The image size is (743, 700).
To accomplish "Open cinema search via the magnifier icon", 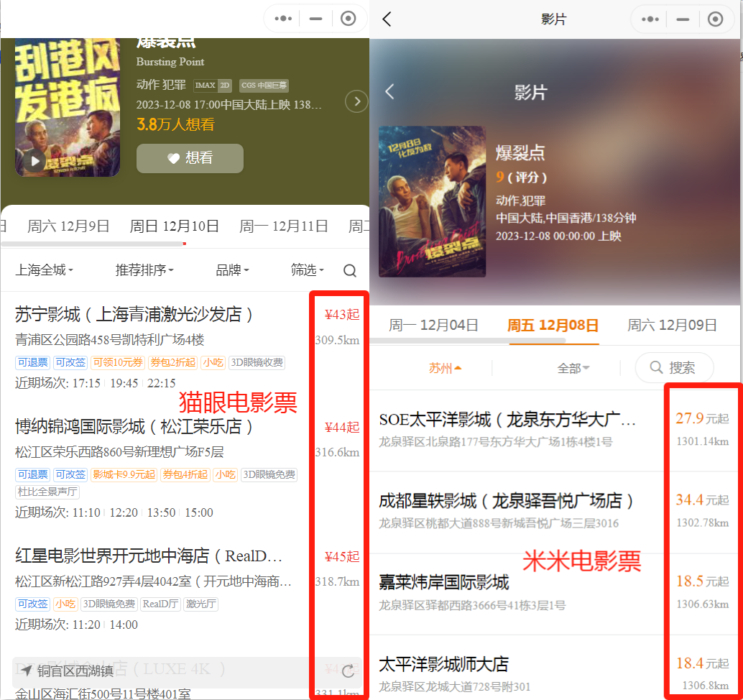I will pos(350,271).
